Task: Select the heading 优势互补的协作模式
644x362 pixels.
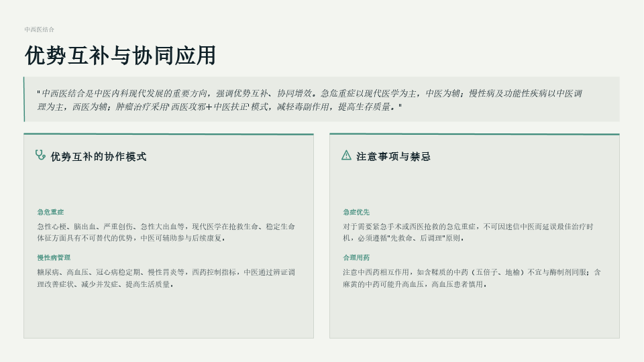Action: [99, 156]
